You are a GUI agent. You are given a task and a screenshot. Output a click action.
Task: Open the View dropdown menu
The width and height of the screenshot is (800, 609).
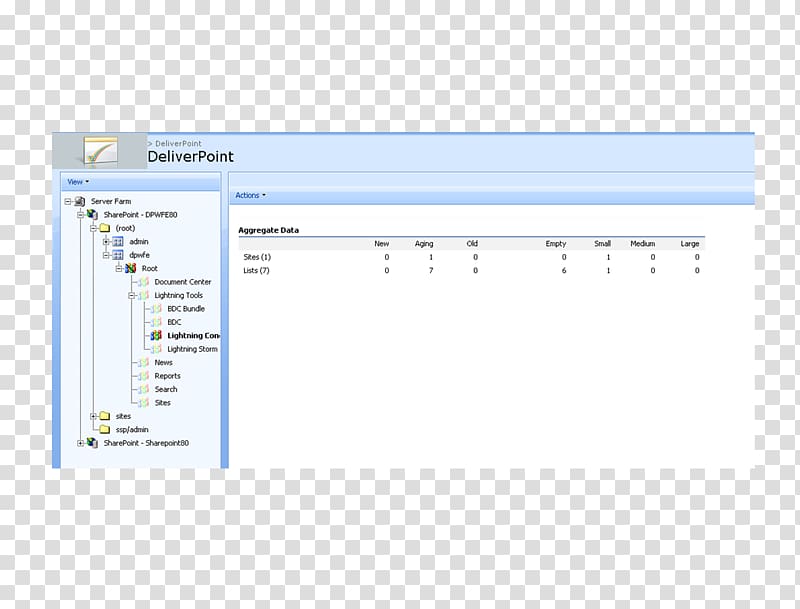pos(78,182)
